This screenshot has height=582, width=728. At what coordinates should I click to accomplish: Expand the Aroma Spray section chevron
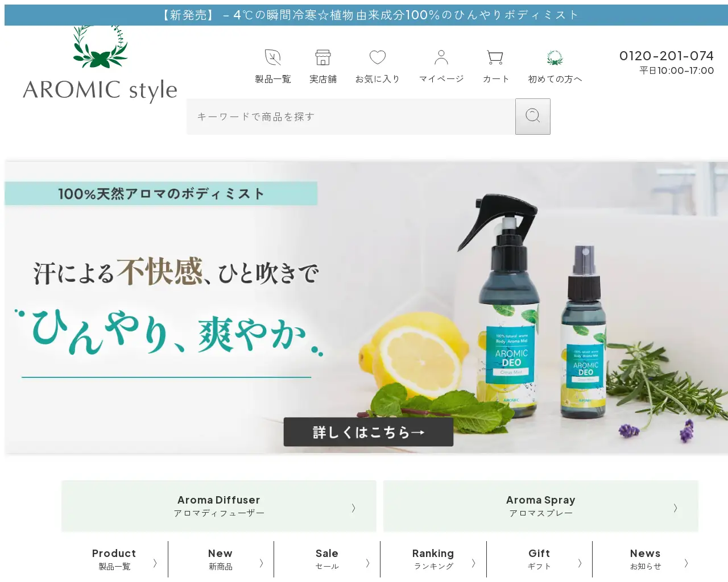pos(675,508)
